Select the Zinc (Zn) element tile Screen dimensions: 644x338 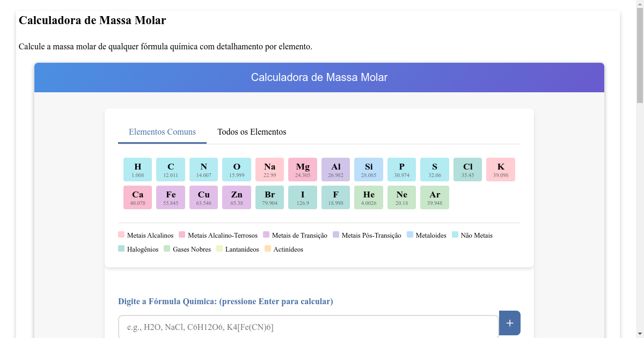(236, 197)
